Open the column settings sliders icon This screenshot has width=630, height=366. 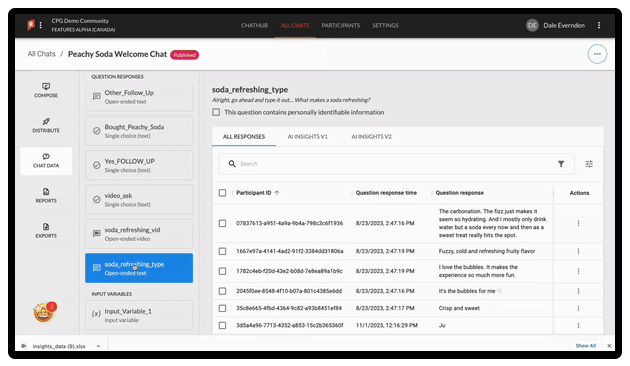pos(589,164)
